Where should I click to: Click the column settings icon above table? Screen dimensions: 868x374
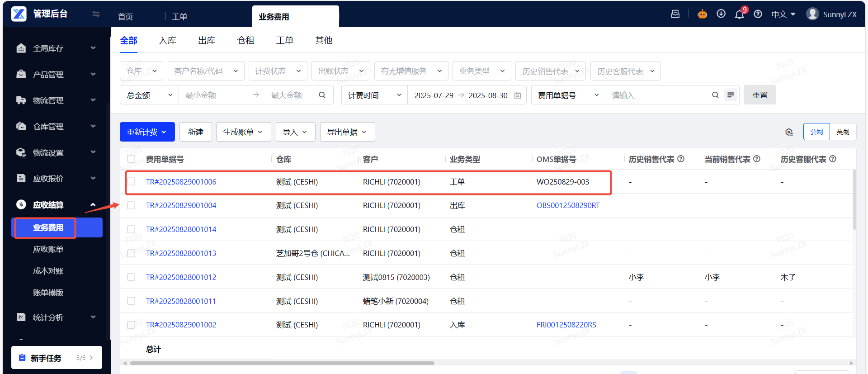tap(789, 132)
